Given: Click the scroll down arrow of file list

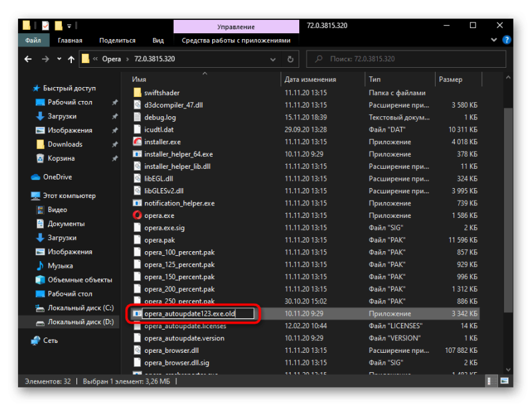Looking at the screenshot, I should [x=508, y=369].
